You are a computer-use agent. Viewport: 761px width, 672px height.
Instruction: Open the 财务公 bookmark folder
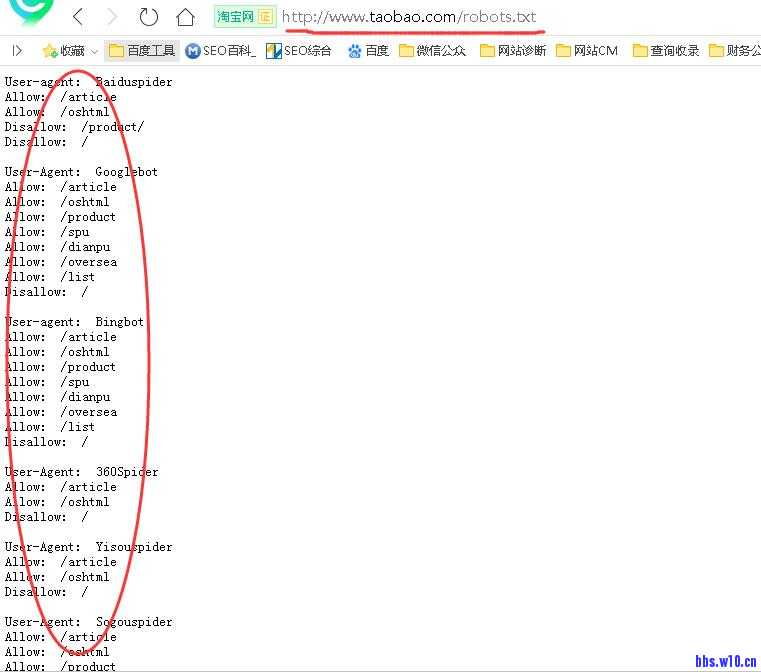735,50
